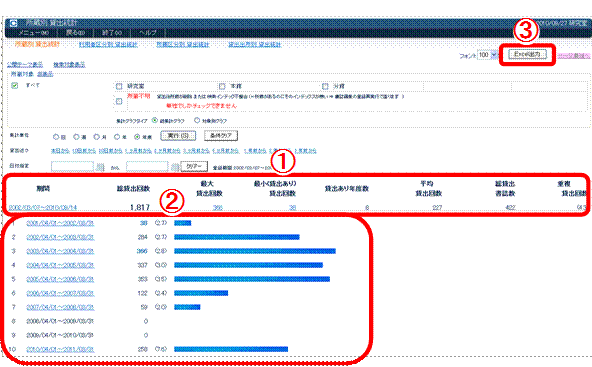Enable the 研究室 checkbox

119,86
